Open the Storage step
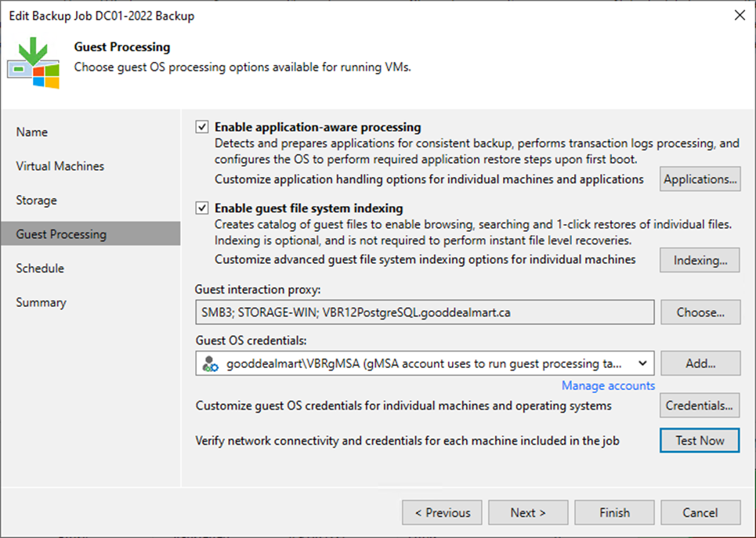Screen dimensions: 756x538 (36, 200)
